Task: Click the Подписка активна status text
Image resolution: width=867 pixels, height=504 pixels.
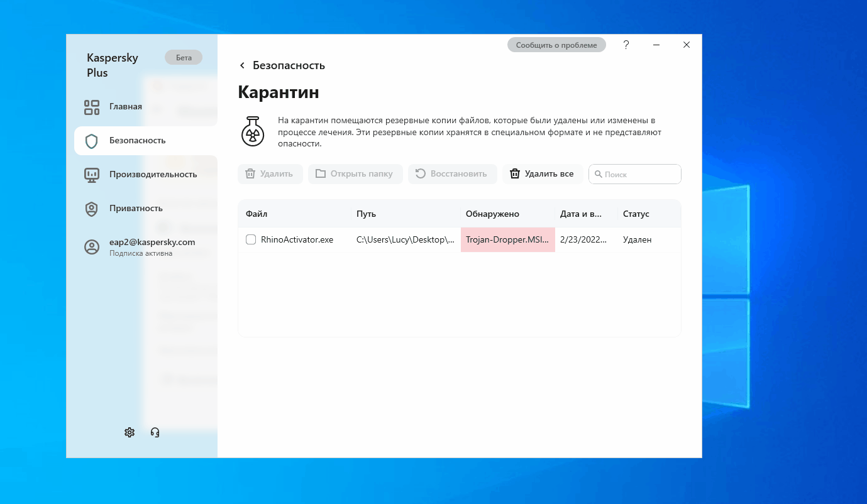Action: pyautogui.click(x=141, y=254)
